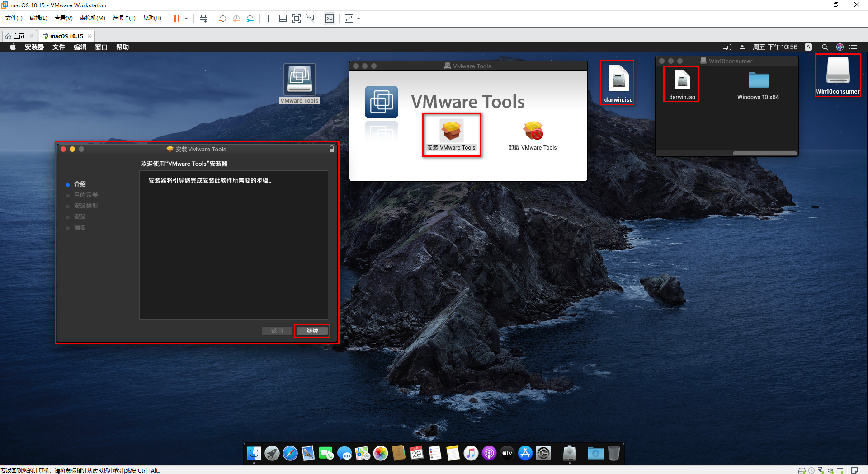Expand the stretch guest dropdown arrow

[359, 19]
